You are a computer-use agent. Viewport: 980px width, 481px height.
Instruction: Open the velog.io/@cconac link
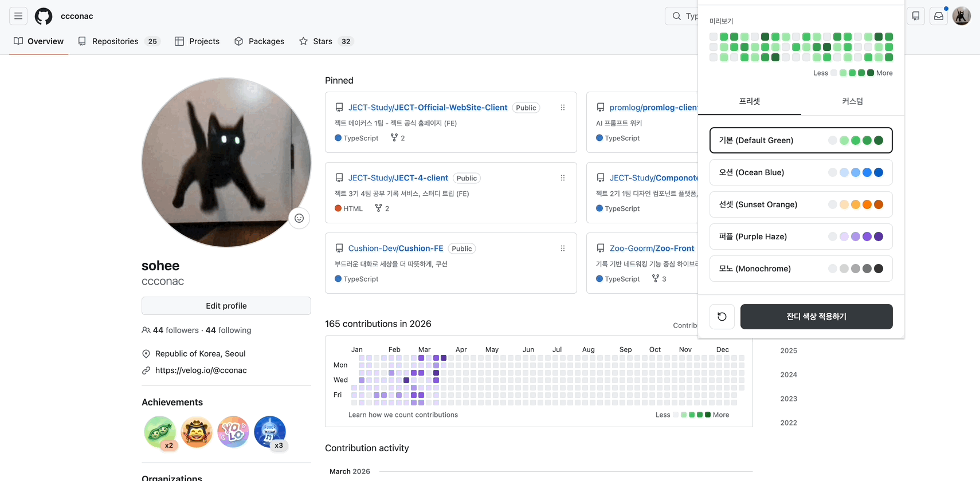(201, 370)
